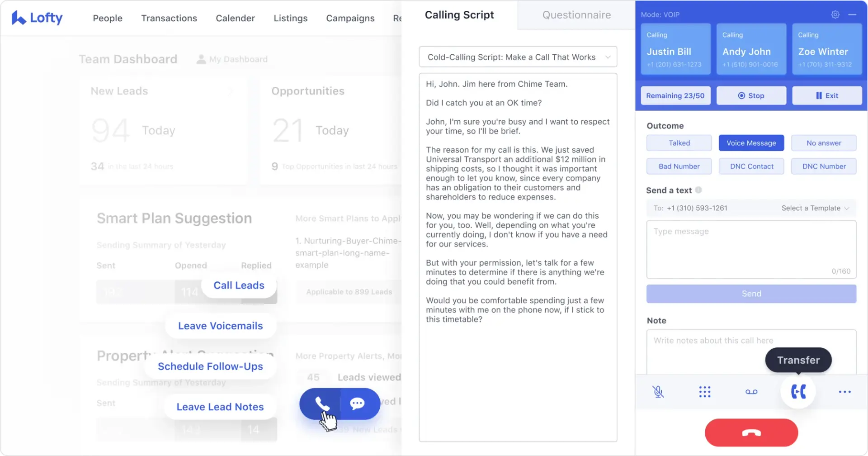Mute the microphone
This screenshot has height=456, width=868.
tap(658, 392)
